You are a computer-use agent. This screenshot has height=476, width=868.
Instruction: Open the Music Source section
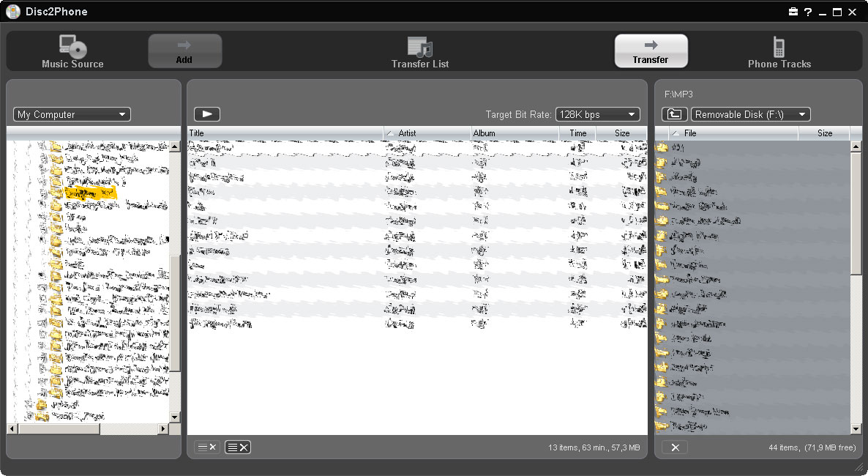(72, 51)
